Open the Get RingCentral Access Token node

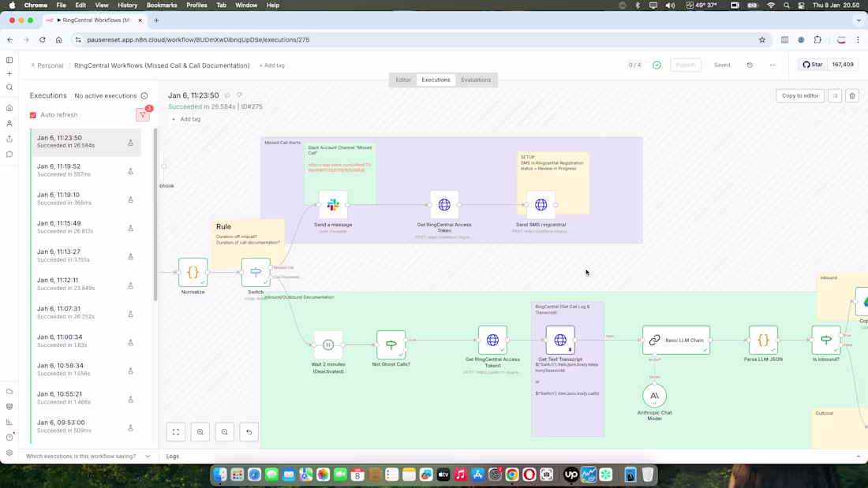click(444, 205)
